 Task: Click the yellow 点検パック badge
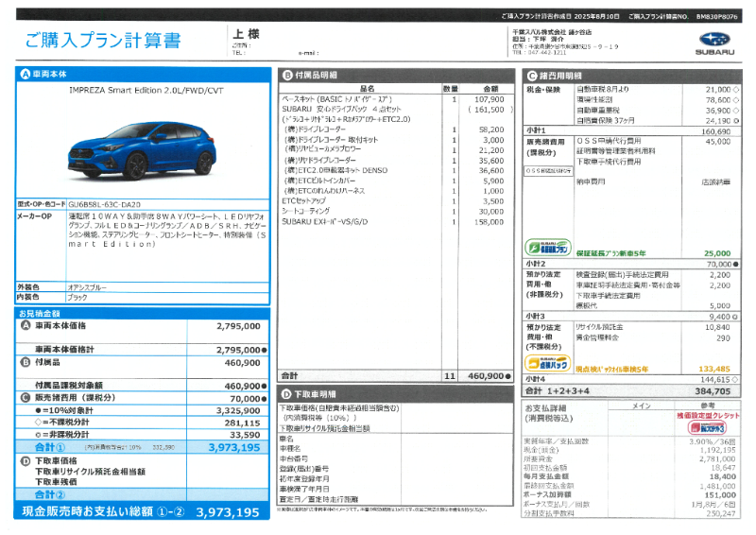click(x=547, y=363)
